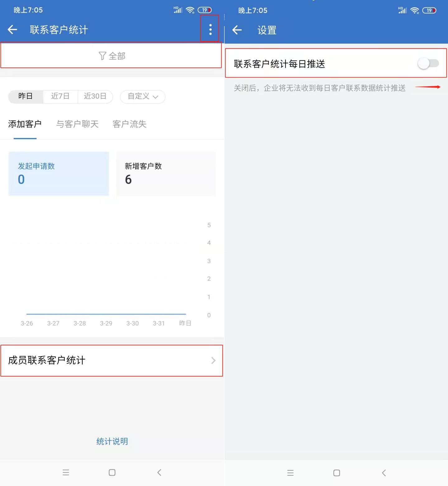The width and height of the screenshot is (448, 486).
Task: Tap the funnel filter icon beside 全部
Action: click(102, 56)
